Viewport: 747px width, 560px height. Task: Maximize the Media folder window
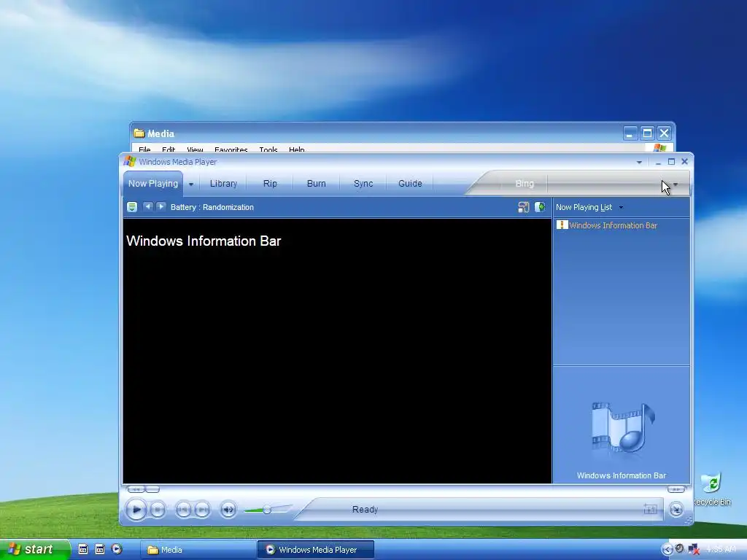click(x=647, y=133)
